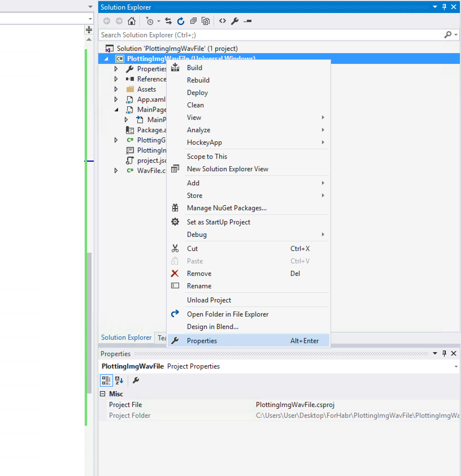461x476 pixels.
Task: Pin the Properties panel
Action: [x=444, y=353]
